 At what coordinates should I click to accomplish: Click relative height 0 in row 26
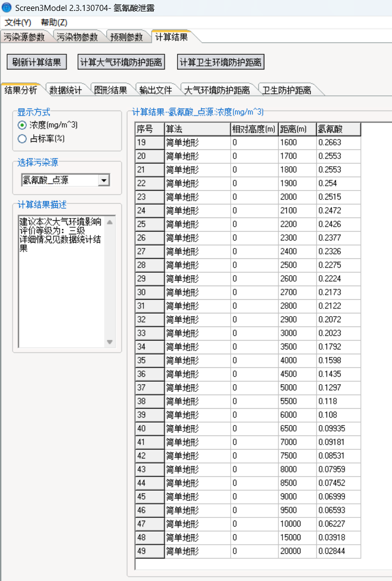coord(254,238)
